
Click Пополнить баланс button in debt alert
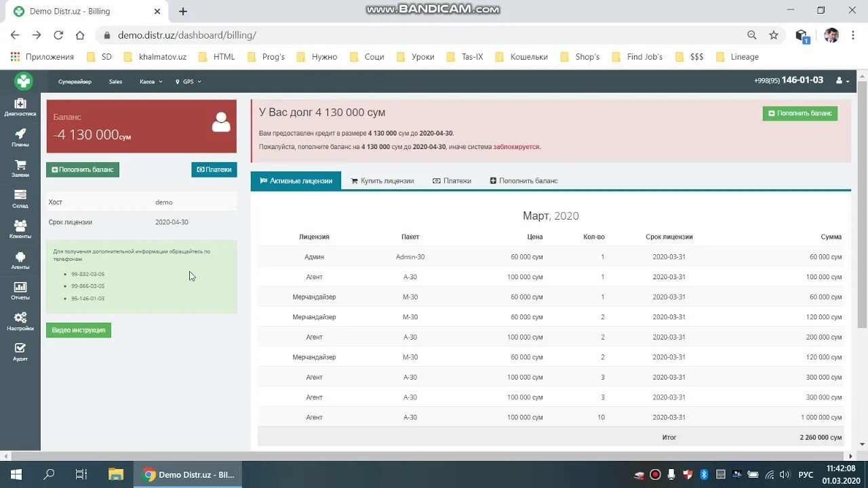800,113
